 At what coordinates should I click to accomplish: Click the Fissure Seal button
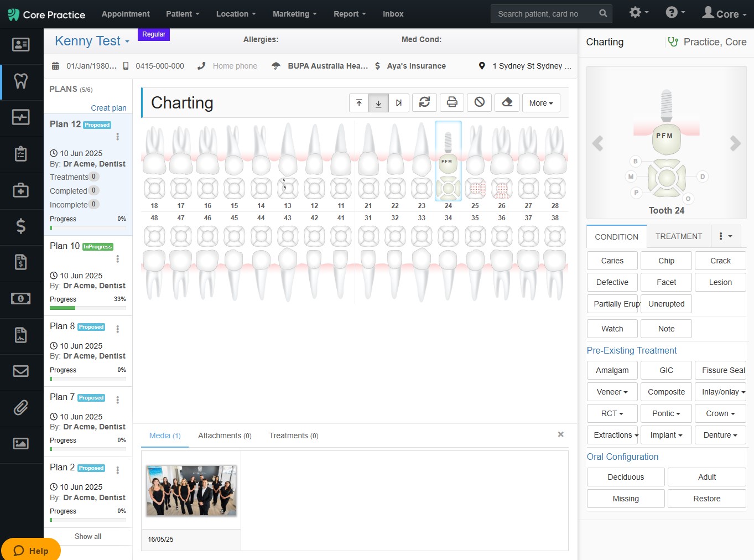coord(721,370)
